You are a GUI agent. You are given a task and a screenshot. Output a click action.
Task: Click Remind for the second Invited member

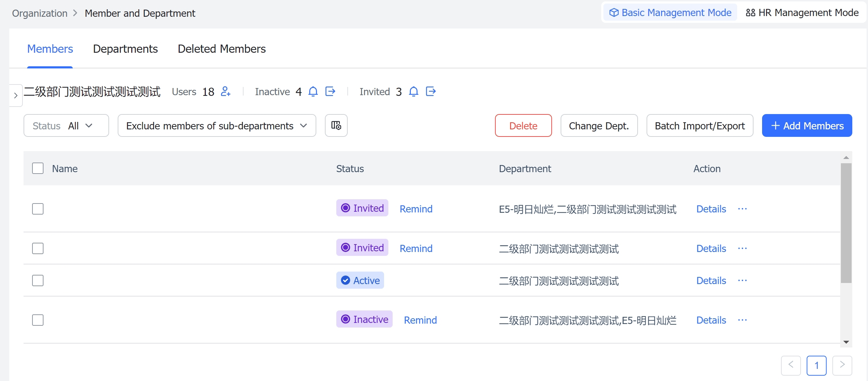coord(416,248)
